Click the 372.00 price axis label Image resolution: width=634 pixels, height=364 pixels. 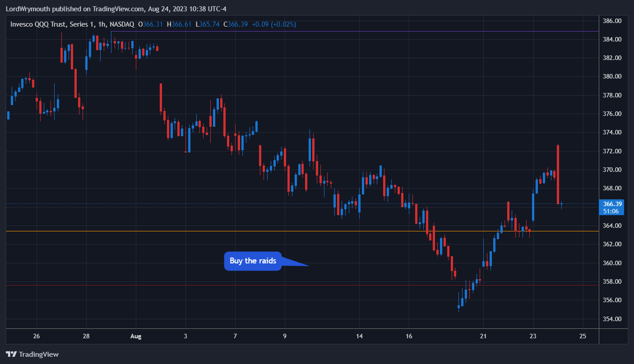pyautogui.click(x=612, y=151)
